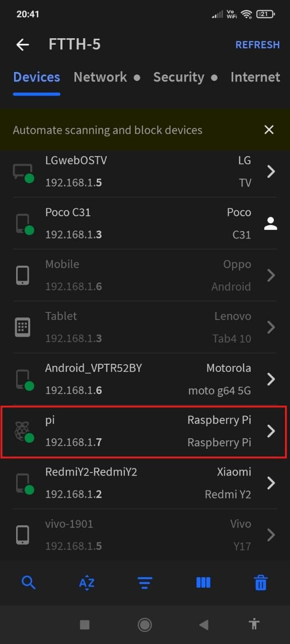
Task: Tap the Android home navigation button
Action: click(x=145, y=624)
